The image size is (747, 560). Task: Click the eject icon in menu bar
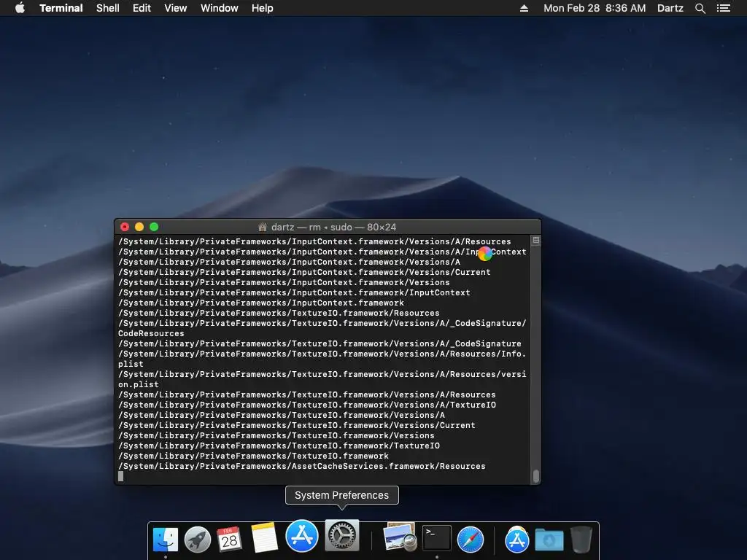(524, 8)
